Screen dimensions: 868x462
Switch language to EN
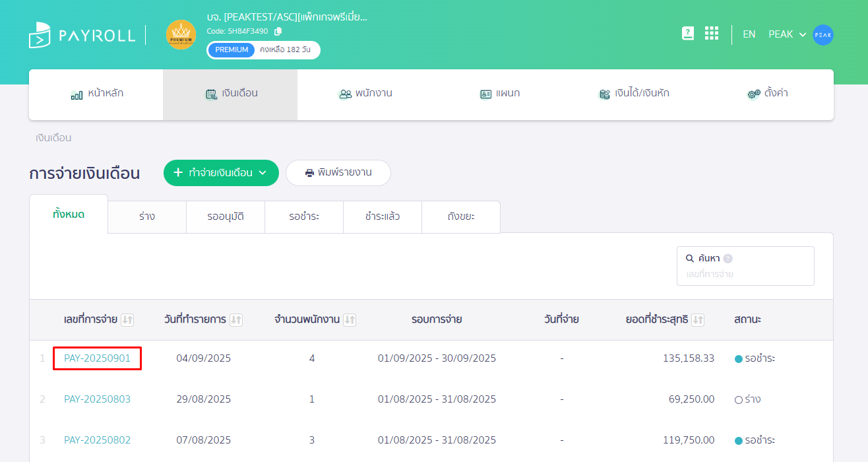coord(749,34)
